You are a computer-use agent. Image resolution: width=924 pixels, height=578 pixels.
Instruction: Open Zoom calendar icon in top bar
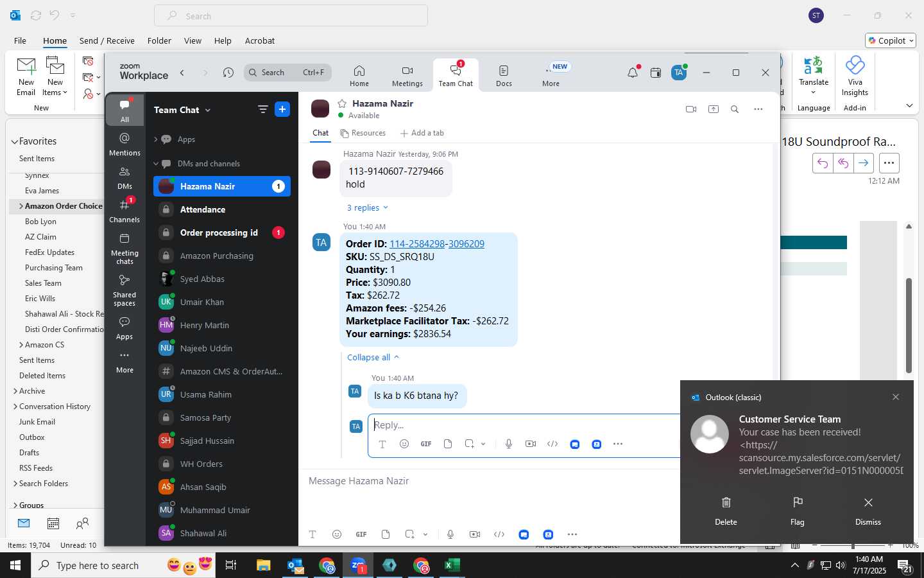click(x=656, y=73)
